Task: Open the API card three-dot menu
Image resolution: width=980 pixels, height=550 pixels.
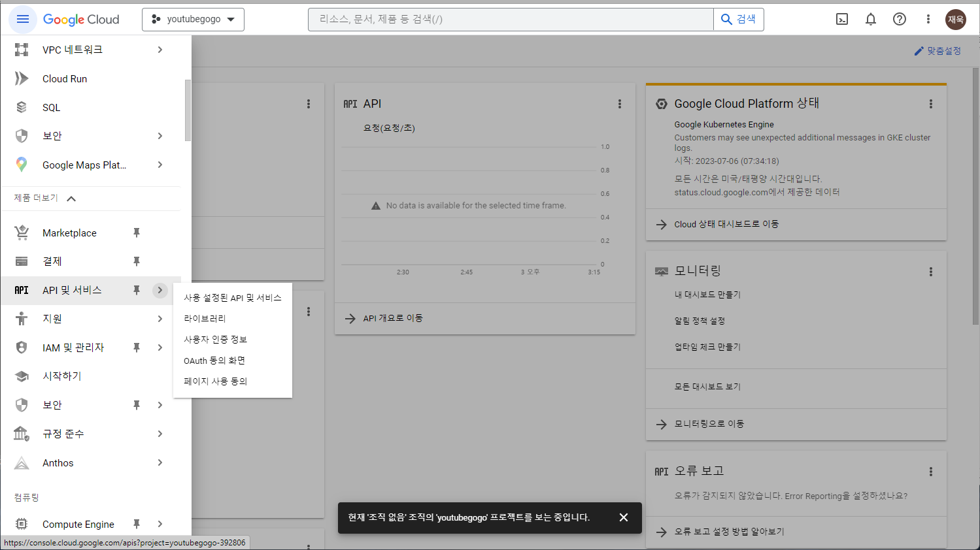Action: [620, 104]
